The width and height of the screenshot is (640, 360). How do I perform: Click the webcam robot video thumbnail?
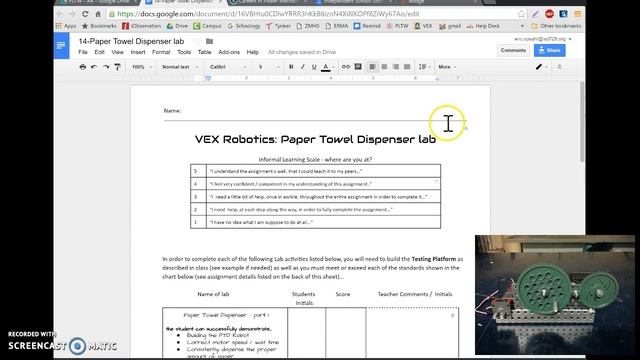pos(555,295)
